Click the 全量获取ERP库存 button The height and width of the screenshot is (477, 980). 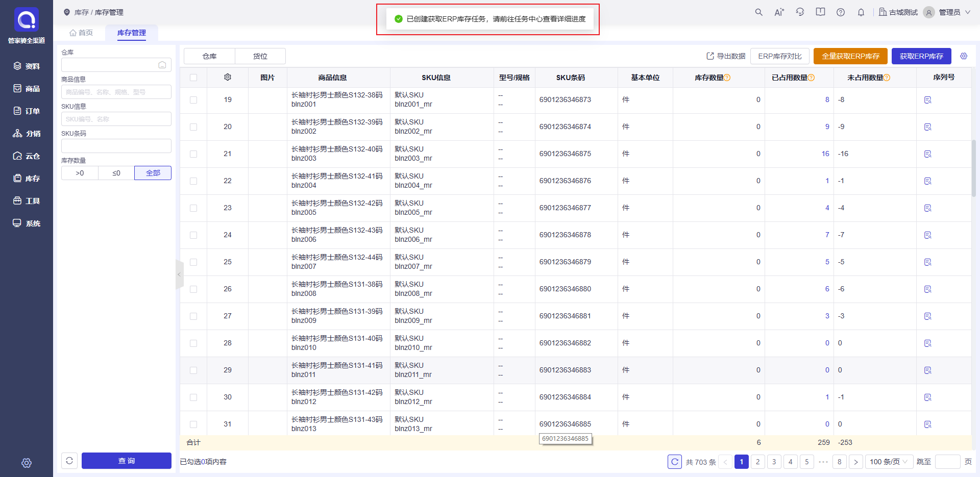point(850,56)
